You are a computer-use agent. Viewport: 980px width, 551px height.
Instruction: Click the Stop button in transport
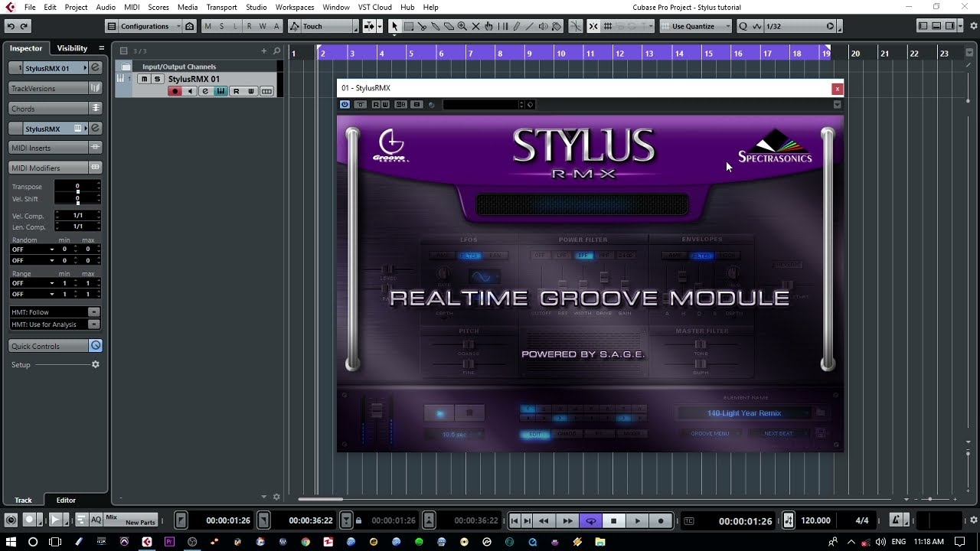(x=613, y=521)
